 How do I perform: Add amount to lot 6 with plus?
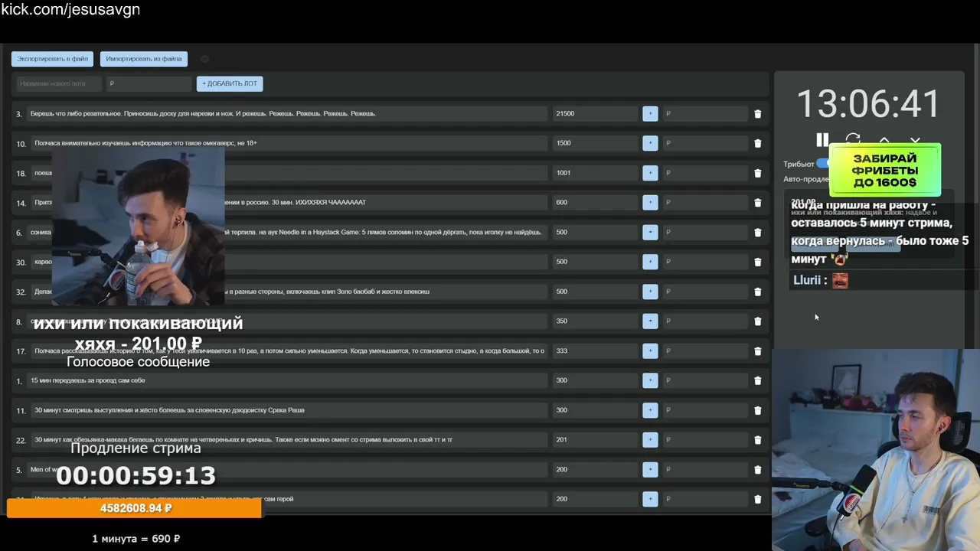coord(650,233)
